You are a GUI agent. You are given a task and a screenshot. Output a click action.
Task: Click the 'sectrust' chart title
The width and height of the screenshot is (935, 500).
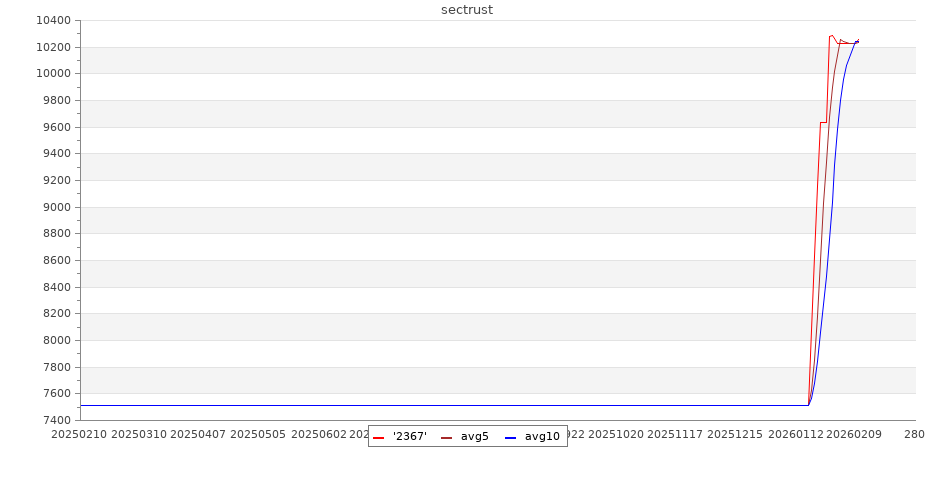[x=467, y=10]
